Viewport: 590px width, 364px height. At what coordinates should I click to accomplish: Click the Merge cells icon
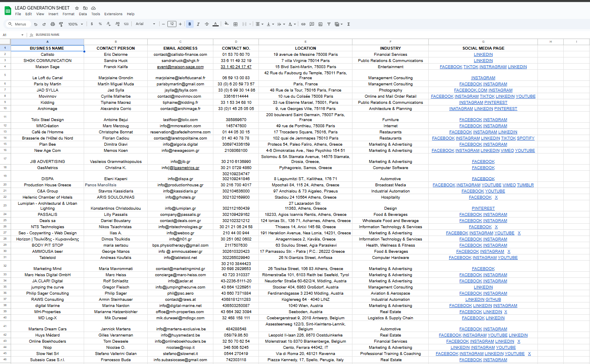[244, 24]
